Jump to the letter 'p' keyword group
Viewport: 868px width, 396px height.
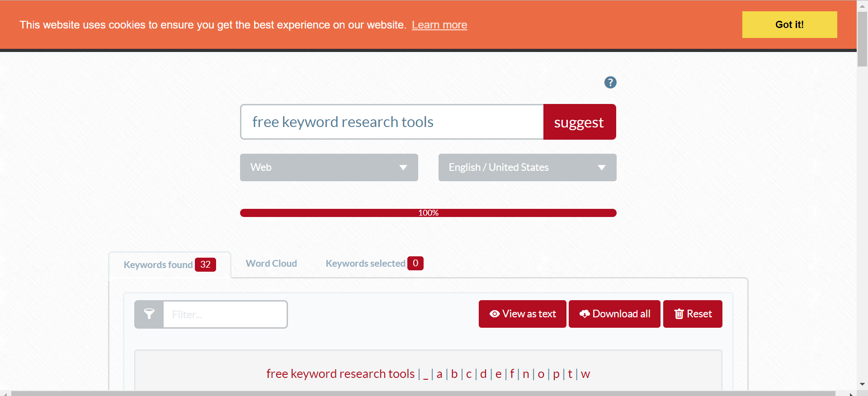pyautogui.click(x=556, y=374)
